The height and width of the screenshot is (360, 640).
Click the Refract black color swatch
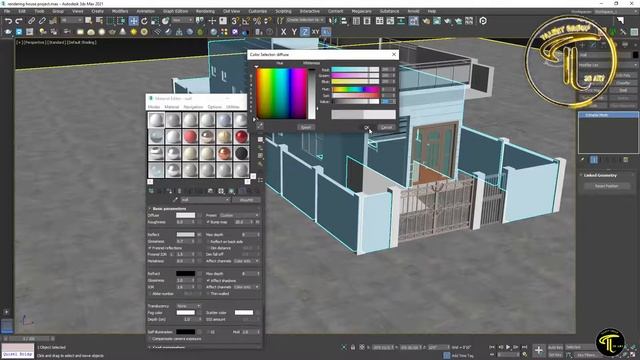185,274
